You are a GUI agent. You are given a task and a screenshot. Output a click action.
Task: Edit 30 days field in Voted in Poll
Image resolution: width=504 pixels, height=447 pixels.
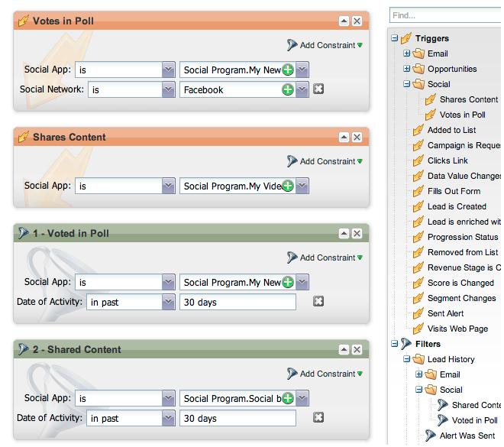(x=237, y=302)
